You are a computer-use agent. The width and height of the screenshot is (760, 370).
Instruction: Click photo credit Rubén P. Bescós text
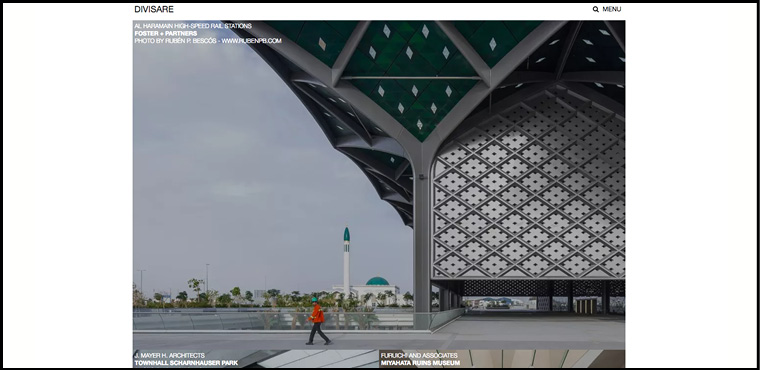[208, 41]
